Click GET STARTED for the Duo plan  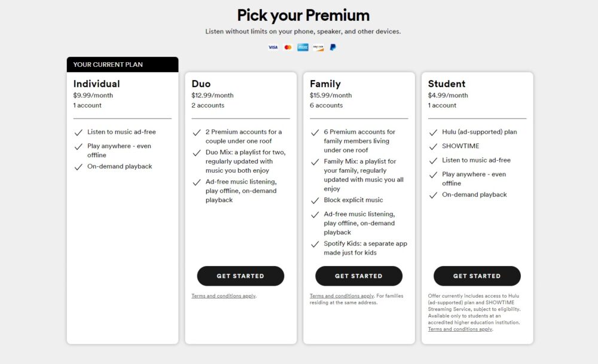click(x=240, y=276)
